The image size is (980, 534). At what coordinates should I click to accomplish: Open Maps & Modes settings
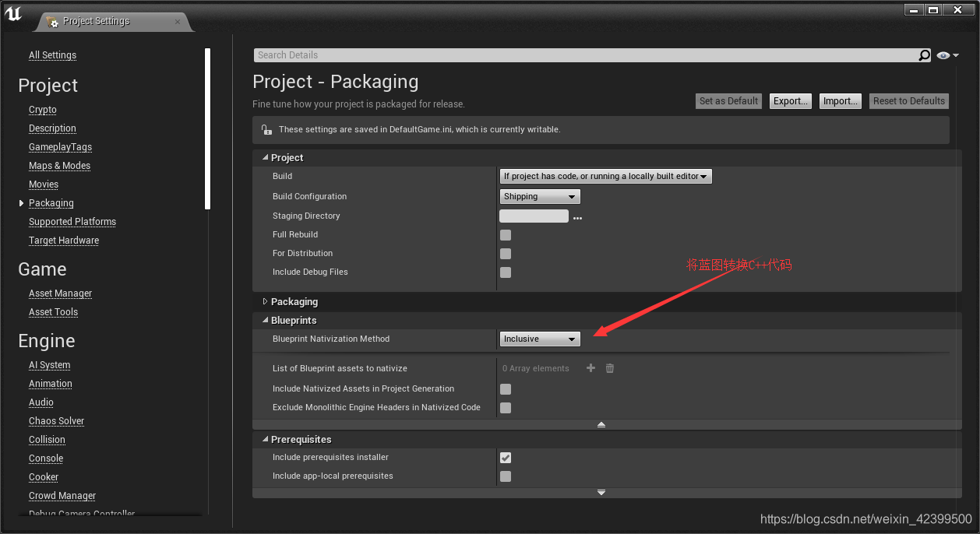[x=59, y=166]
